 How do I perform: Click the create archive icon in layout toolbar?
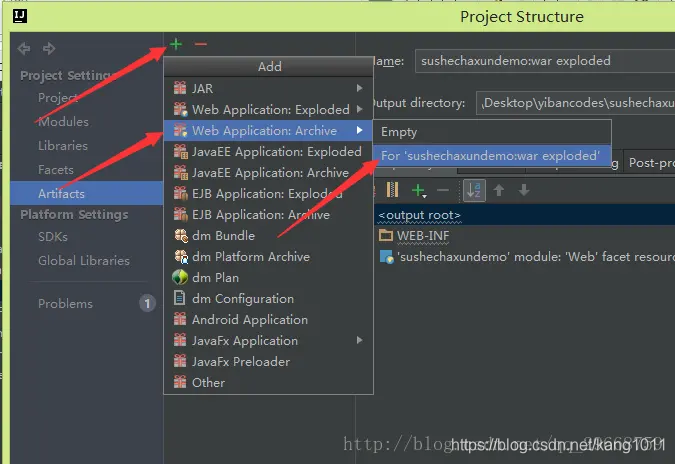click(392, 190)
